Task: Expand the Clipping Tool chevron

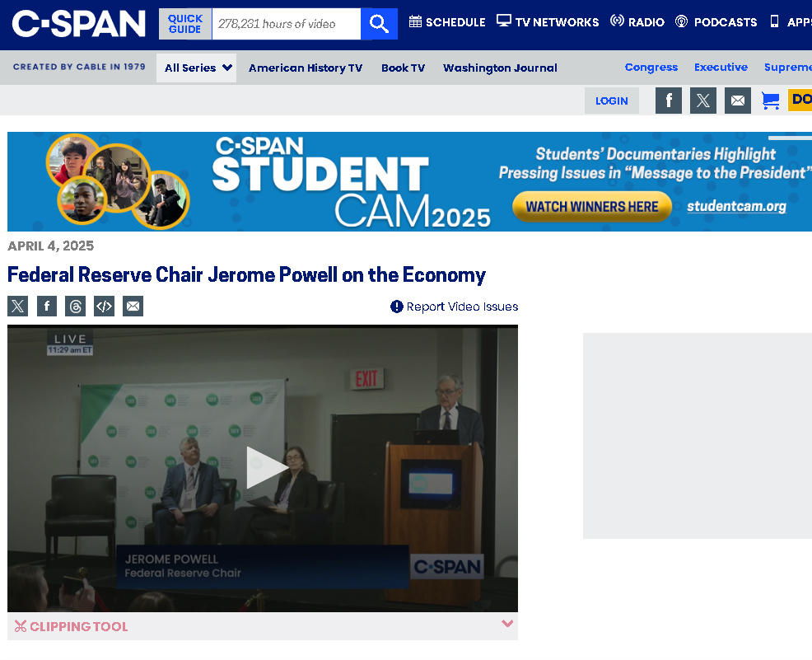Action: click(x=507, y=623)
